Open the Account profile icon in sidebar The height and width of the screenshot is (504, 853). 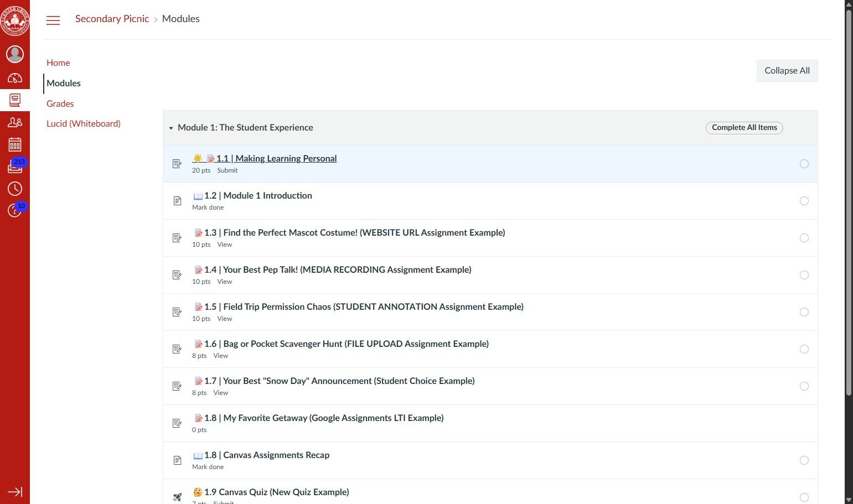pos(15,54)
